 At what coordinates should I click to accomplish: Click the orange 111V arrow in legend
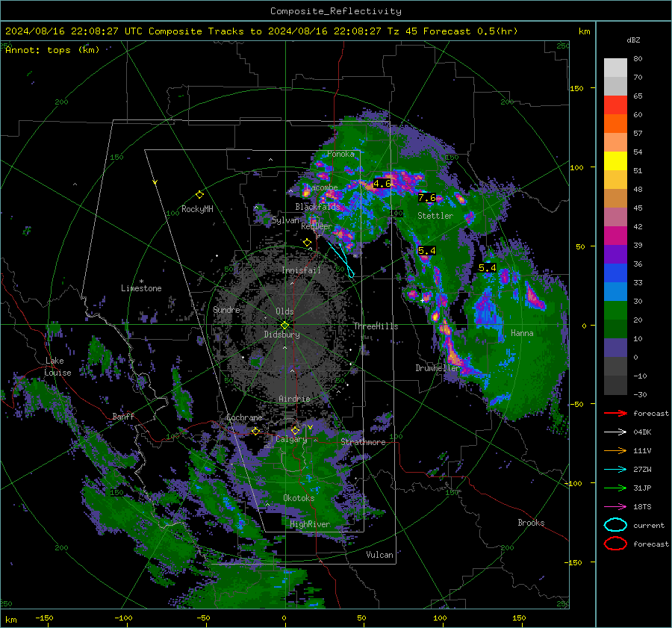[615, 450]
